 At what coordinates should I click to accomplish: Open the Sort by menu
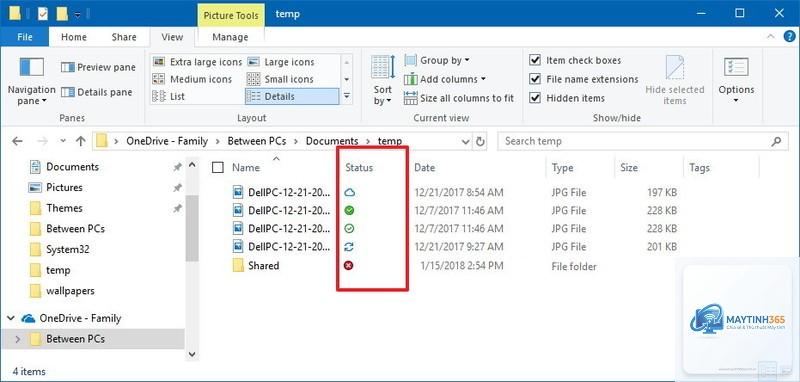pyautogui.click(x=383, y=81)
